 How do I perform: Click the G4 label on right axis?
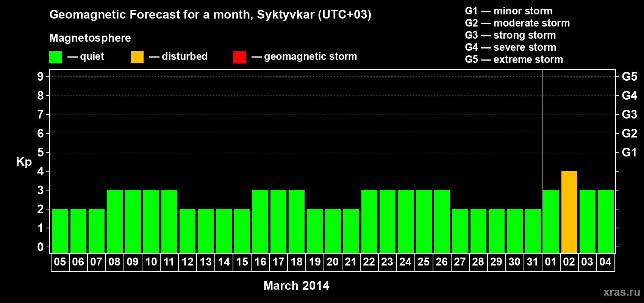630,95
